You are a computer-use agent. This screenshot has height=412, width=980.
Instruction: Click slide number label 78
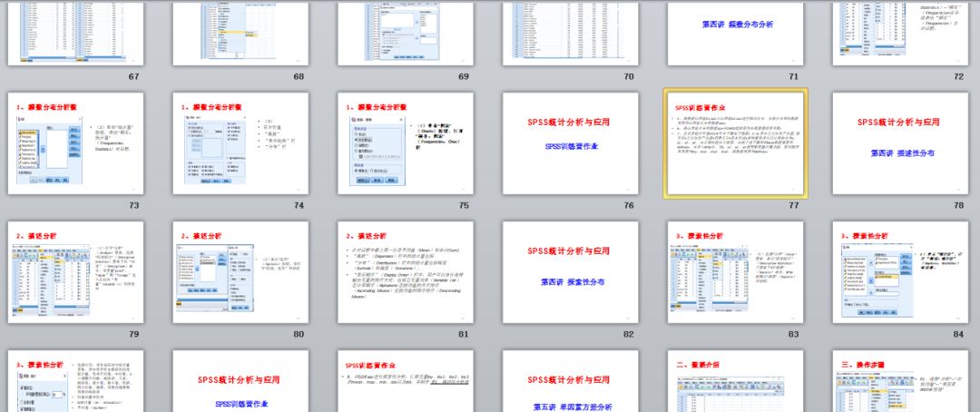pyautogui.click(x=959, y=206)
